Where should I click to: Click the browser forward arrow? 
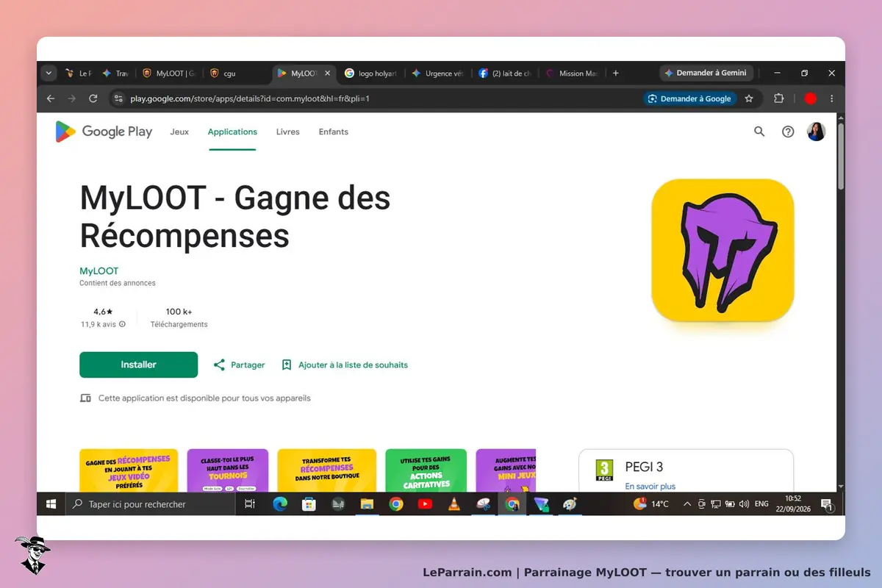[x=72, y=98]
